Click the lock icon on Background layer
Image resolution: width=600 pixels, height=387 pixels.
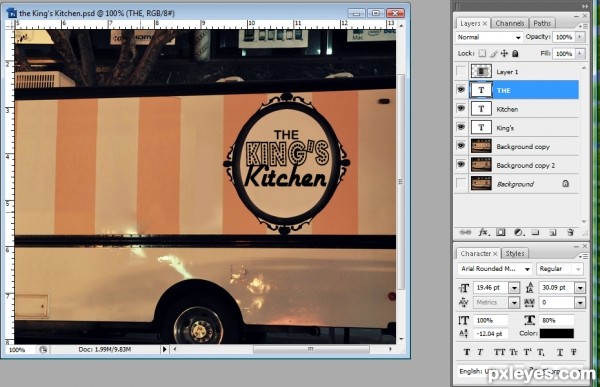565,184
